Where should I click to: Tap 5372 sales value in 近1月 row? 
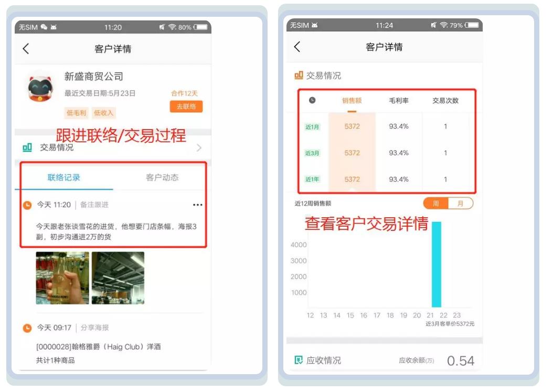(x=352, y=126)
